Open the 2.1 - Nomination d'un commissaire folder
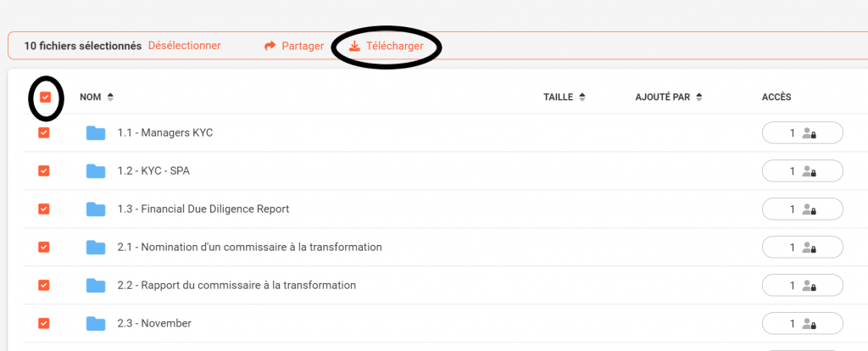 click(249, 247)
